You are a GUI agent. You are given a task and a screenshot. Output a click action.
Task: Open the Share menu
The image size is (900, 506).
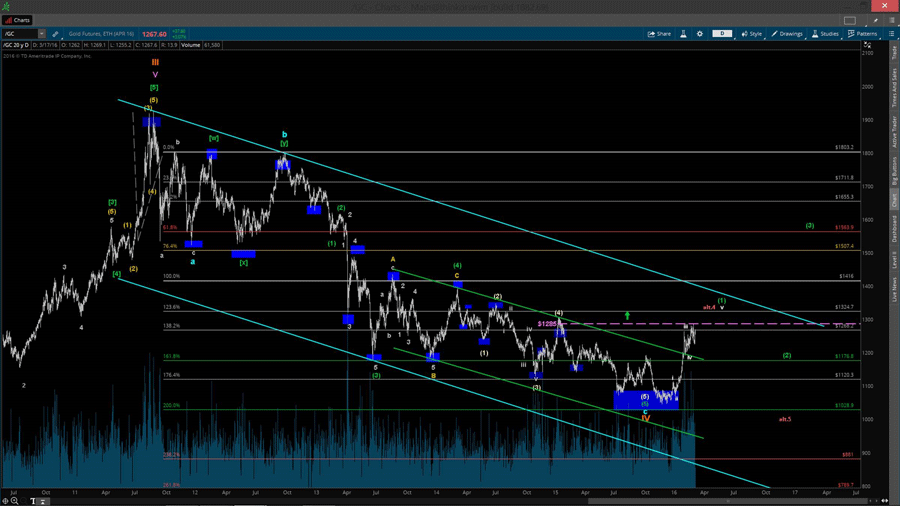click(x=659, y=34)
